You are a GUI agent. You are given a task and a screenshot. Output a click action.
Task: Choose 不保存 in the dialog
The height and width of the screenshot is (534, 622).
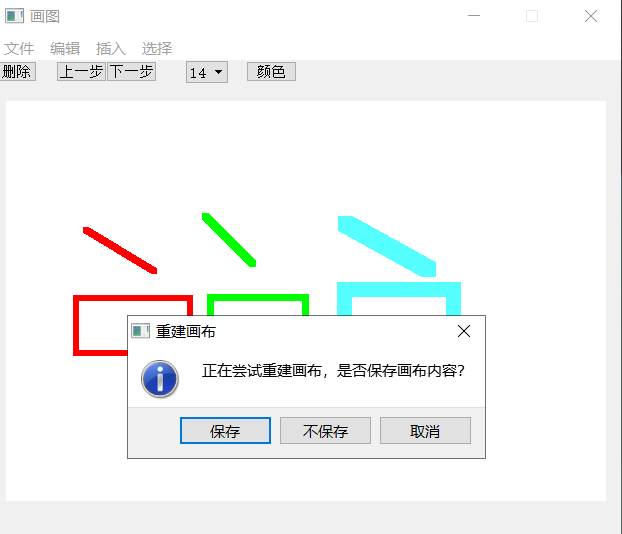click(x=325, y=430)
